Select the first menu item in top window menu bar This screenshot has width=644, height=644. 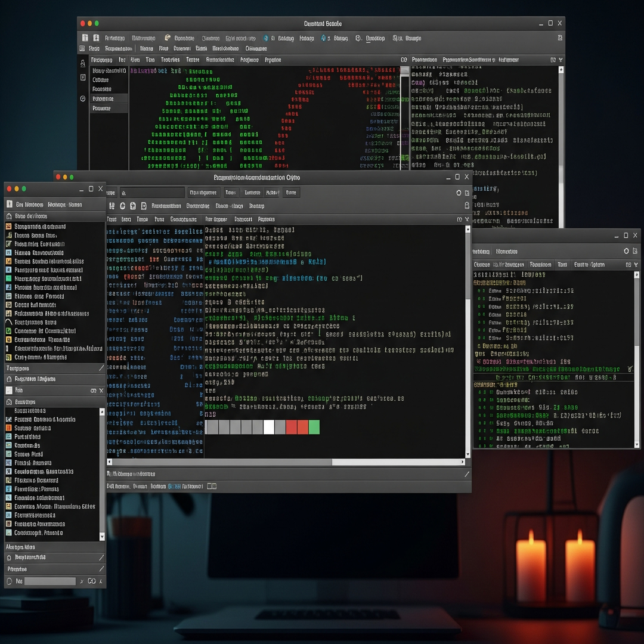coord(94,49)
